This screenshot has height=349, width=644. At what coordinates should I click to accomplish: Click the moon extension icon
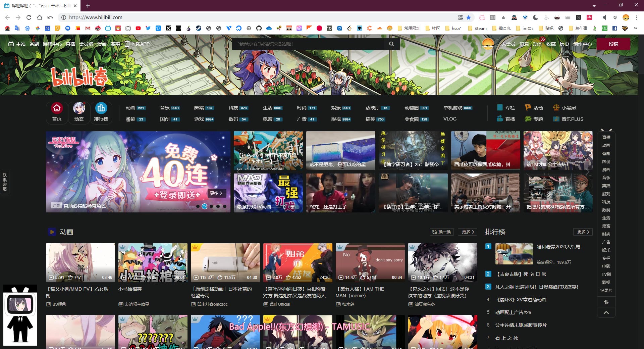pos(536,17)
